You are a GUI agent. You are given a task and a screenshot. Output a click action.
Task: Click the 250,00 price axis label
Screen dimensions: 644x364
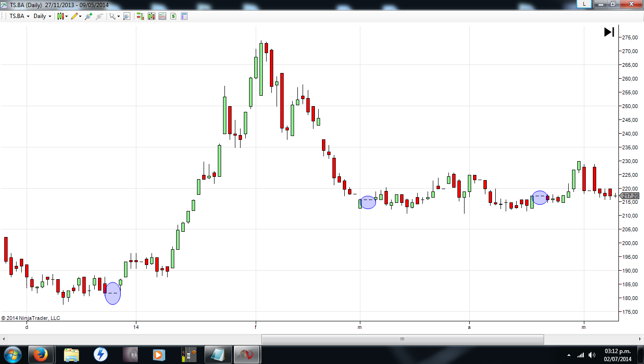click(x=630, y=106)
